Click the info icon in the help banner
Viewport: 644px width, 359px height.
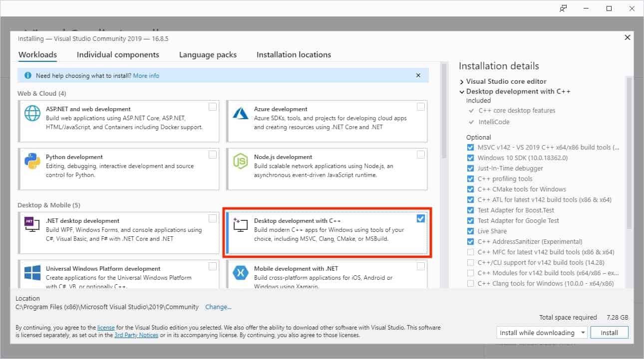click(28, 76)
